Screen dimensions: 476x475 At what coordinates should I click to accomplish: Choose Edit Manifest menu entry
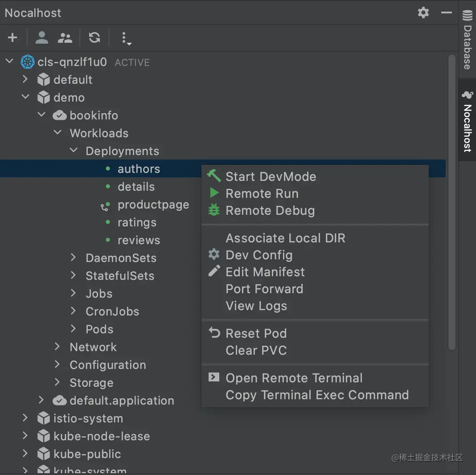tap(315, 272)
